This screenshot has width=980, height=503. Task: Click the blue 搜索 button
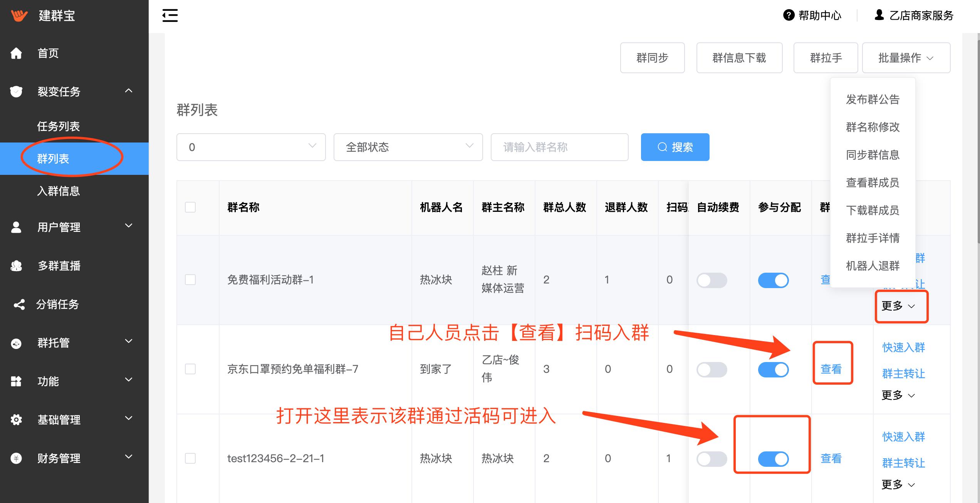(x=675, y=147)
